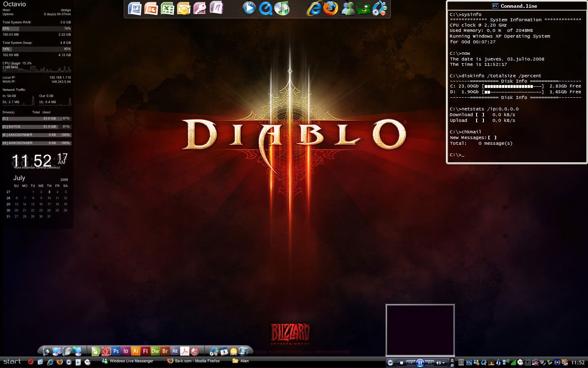
Task: Open Adobe Acrobat from the bottom dock
Action: pyautogui.click(x=185, y=351)
